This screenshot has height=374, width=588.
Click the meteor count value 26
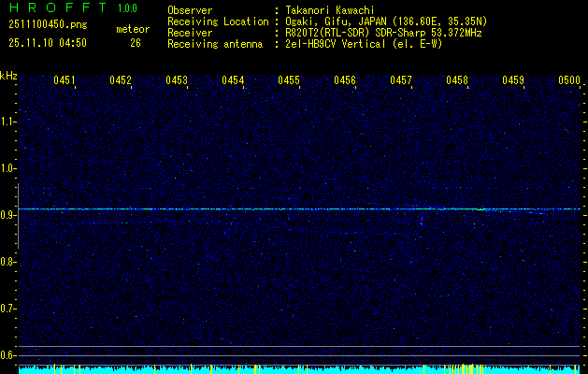(136, 42)
